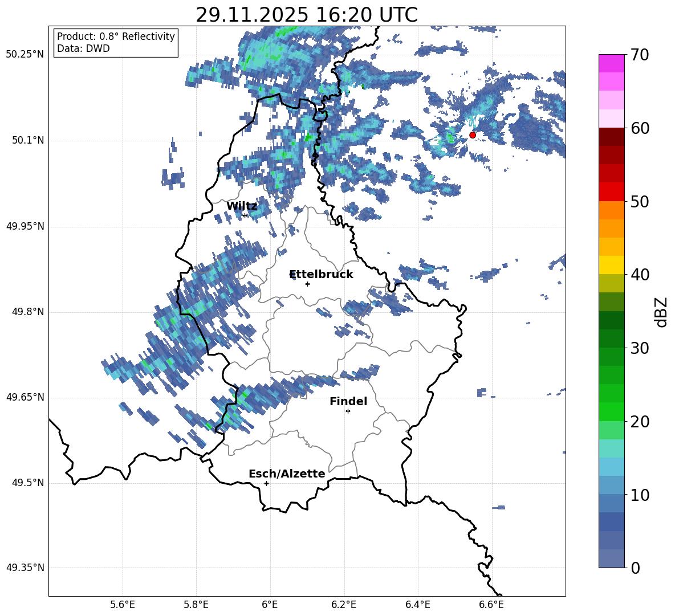Screen dimensions: 675x616
Task: Click the 5.8°E longitude label
Action: coord(196,605)
